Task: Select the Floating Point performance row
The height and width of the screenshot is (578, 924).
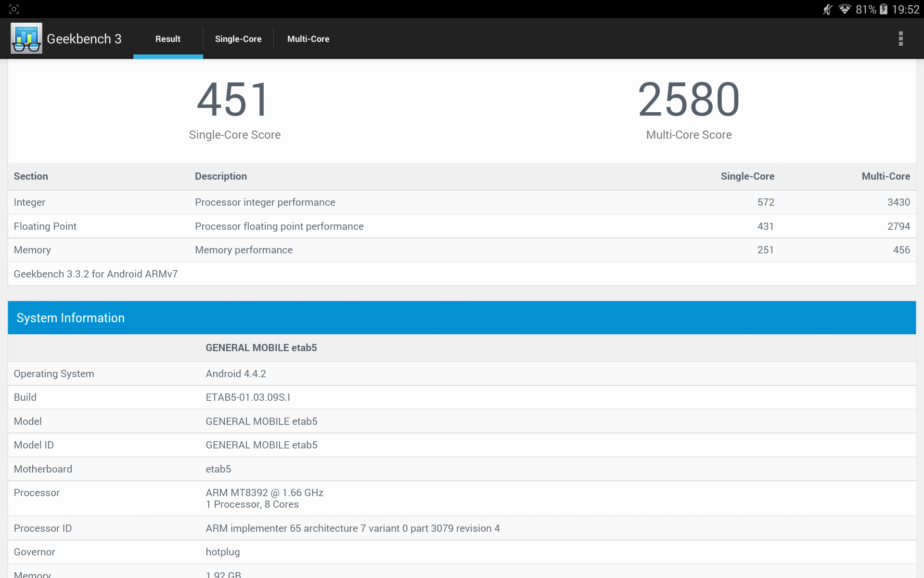Action: click(x=462, y=226)
